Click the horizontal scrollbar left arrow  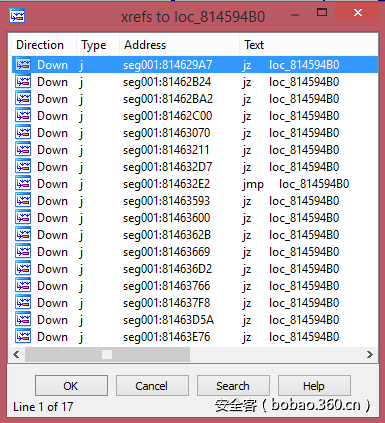coord(16,354)
